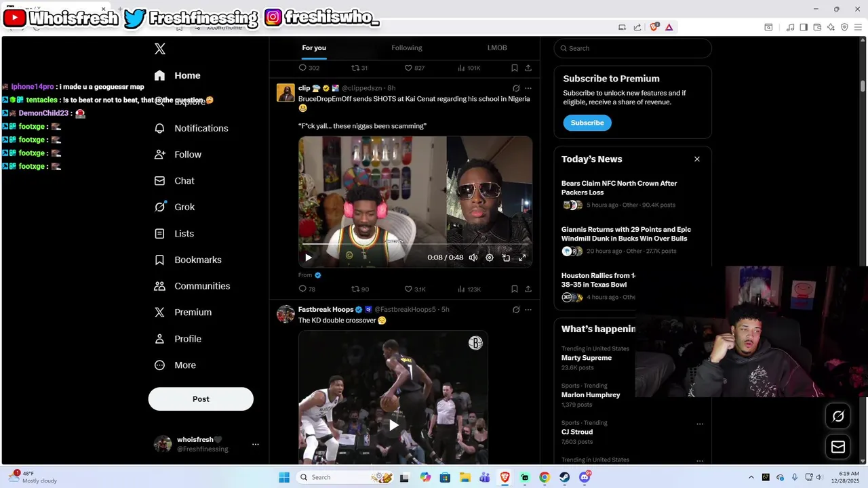Click the blue Subscribe button

[587, 123]
